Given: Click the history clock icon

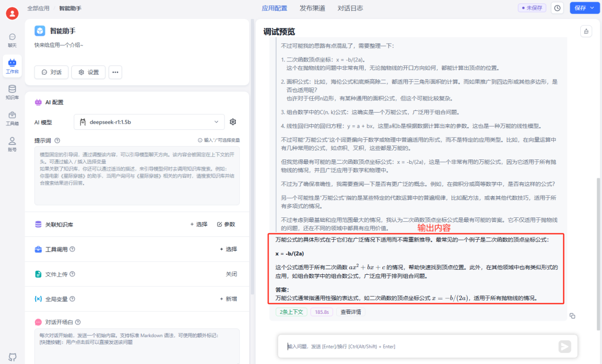Looking at the screenshot, I should 557,8.
